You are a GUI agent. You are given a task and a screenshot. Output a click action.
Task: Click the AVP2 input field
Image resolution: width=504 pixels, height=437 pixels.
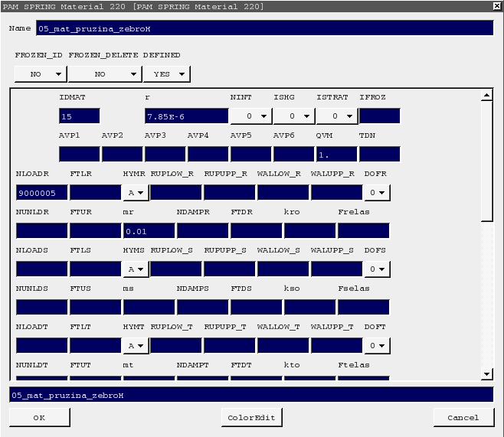pyautogui.click(x=122, y=154)
